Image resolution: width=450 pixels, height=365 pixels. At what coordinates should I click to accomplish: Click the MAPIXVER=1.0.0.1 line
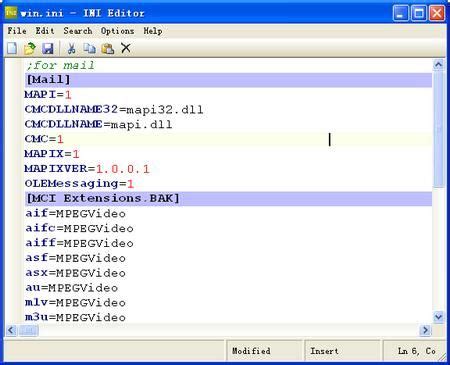(87, 169)
